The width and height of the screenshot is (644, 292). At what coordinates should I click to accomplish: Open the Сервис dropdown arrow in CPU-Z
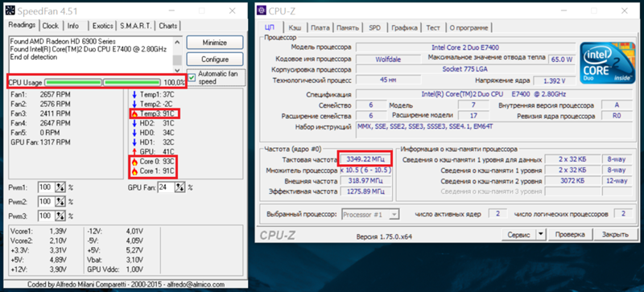pyautogui.click(x=540, y=235)
